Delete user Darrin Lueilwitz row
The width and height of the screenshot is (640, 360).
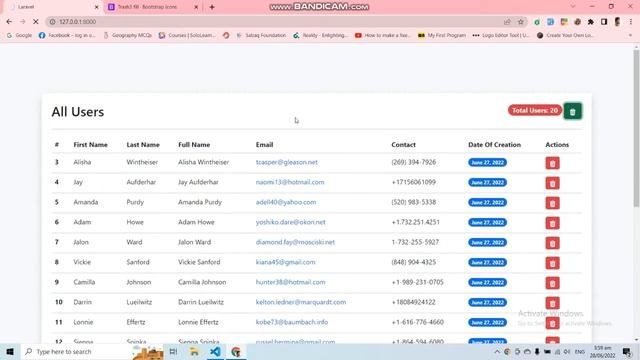tap(552, 303)
